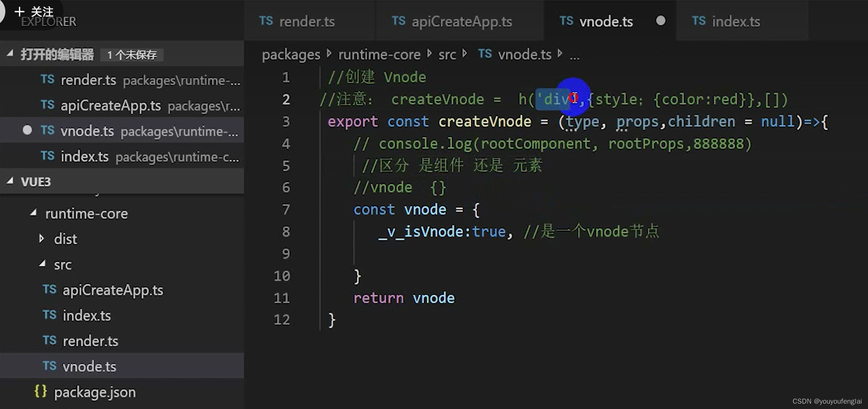Switch to the render.ts editor tab
This screenshot has width=868, height=409.
(x=309, y=21)
